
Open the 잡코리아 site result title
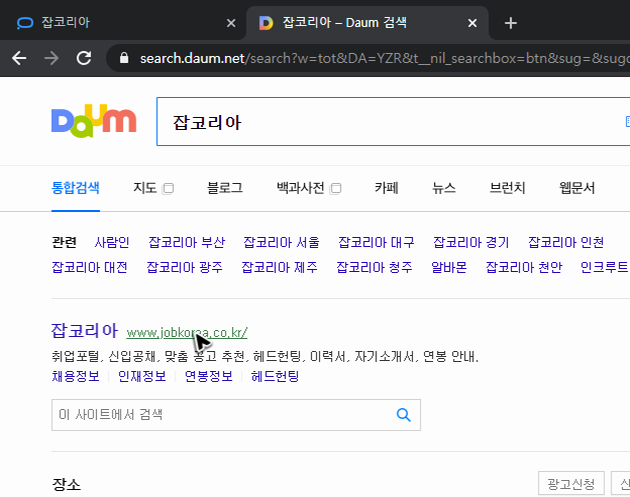[84, 331]
